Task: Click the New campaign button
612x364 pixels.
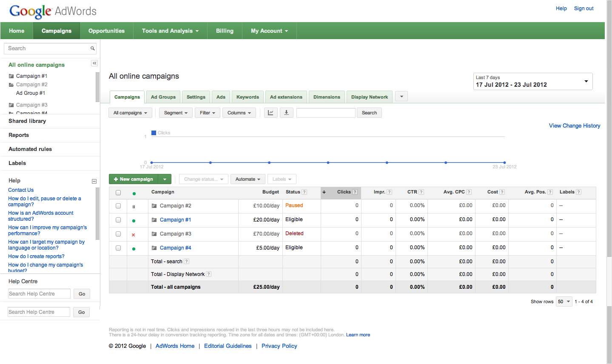Action: click(x=134, y=179)
